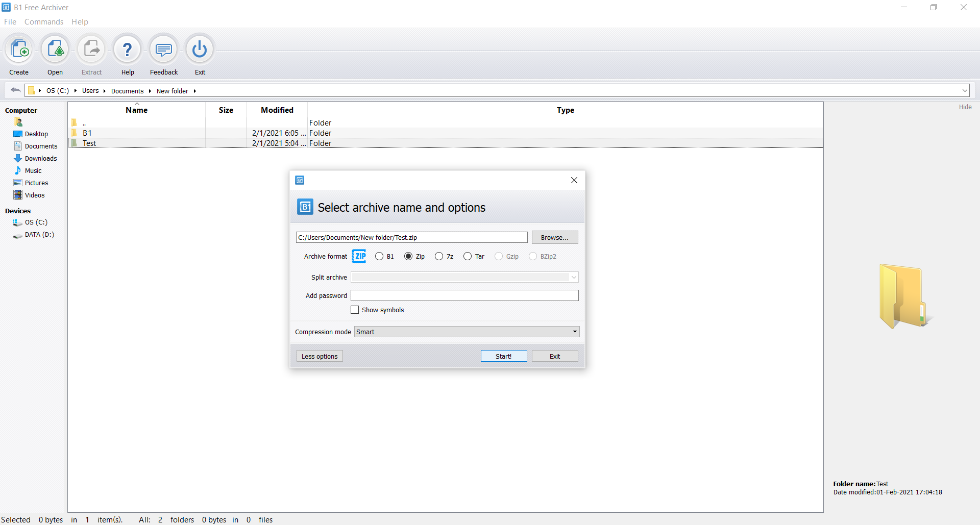The height and width of the screenshot is (525, 980).
Task: Click the back arrow navigation icon
Action: pos(15,90)
